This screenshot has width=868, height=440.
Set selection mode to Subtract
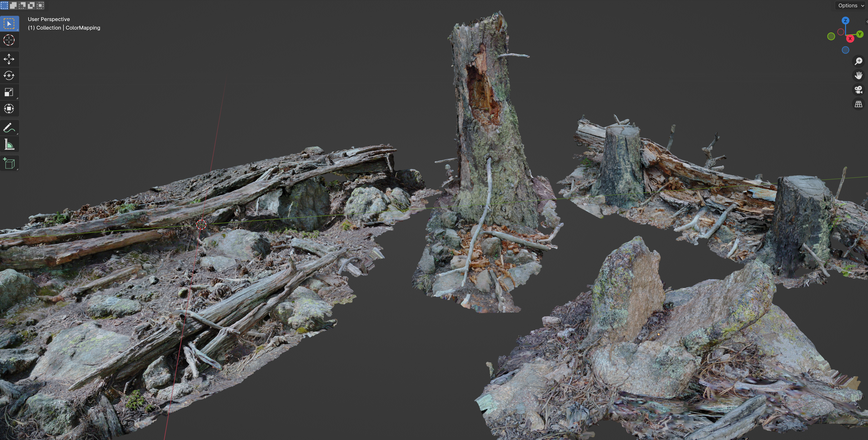[22, 5]
